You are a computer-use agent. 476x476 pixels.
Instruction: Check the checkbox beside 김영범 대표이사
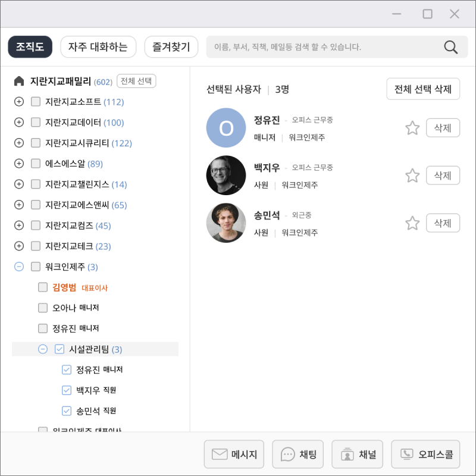(x=42, y=287)
